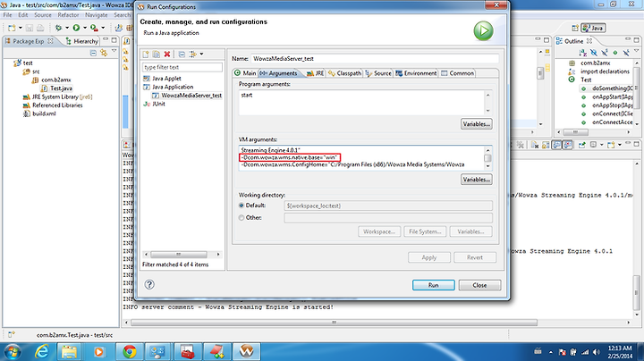This screenshot has height=361, width=644.
Task: Click Display Selected Console icon
Action: point(593,145)
